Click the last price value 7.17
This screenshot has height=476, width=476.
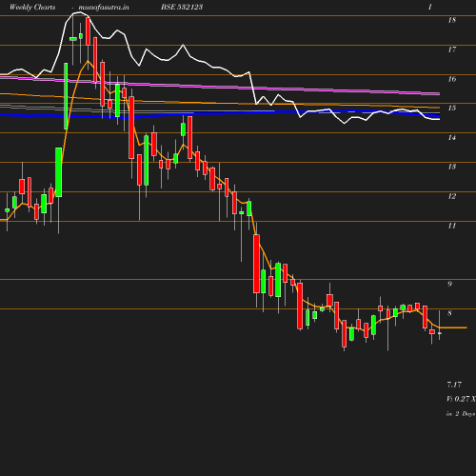click(x=454, y=385)
